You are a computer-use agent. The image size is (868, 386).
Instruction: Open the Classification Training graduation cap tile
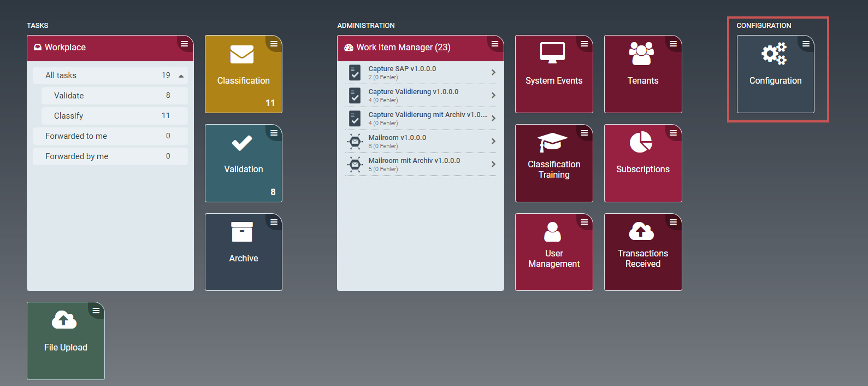point(553,163)
